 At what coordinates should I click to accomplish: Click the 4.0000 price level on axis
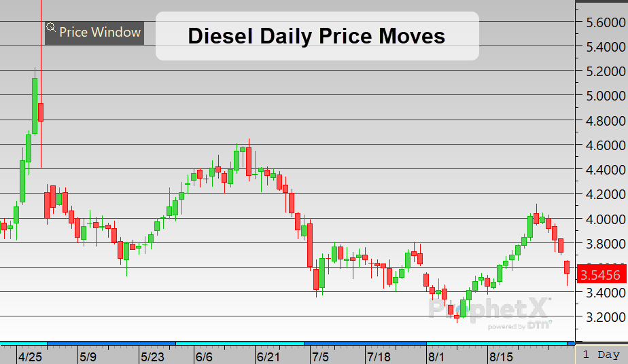point(601,219)
